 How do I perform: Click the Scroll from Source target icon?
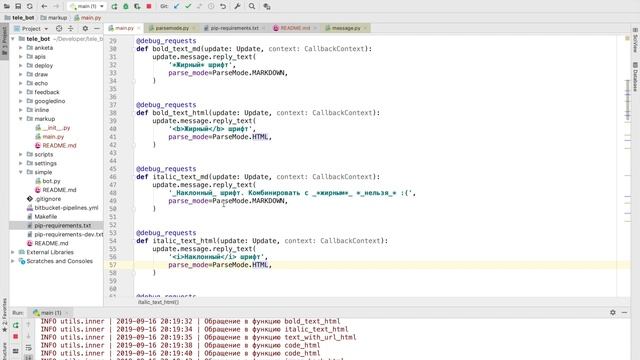click(x=59, y=29)
